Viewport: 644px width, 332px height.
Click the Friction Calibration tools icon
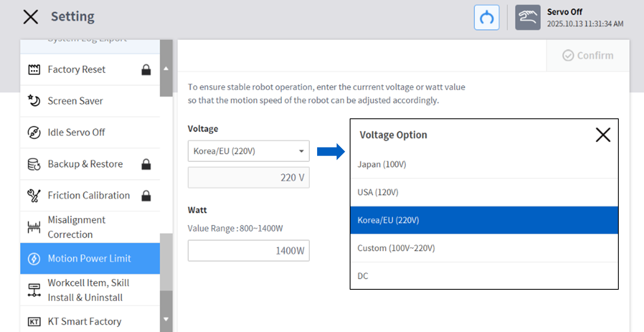(x=34, y=195)
